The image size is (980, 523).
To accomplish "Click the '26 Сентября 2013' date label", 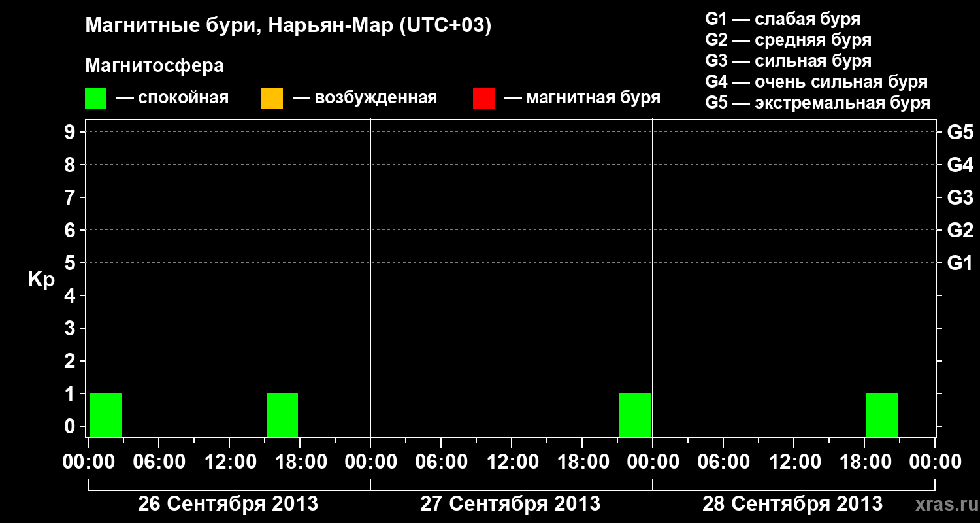I will coord(228,504).
